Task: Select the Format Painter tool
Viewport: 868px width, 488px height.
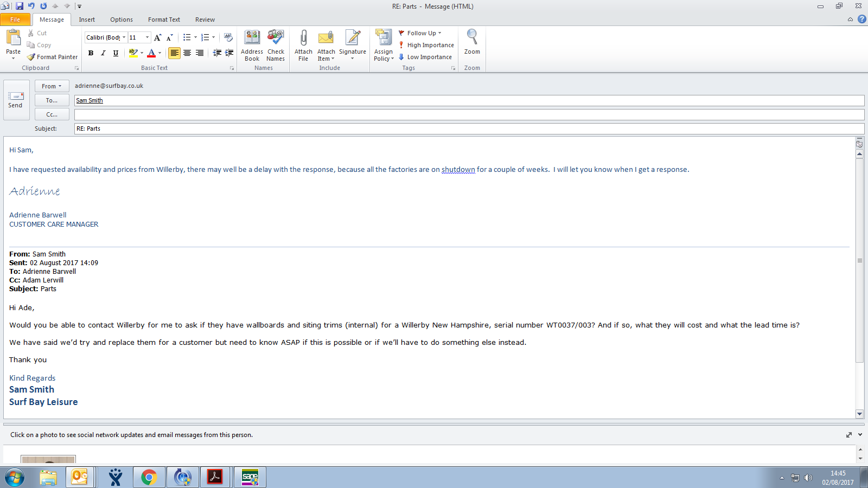Action: pyautogui.click(x=53, y=57)
